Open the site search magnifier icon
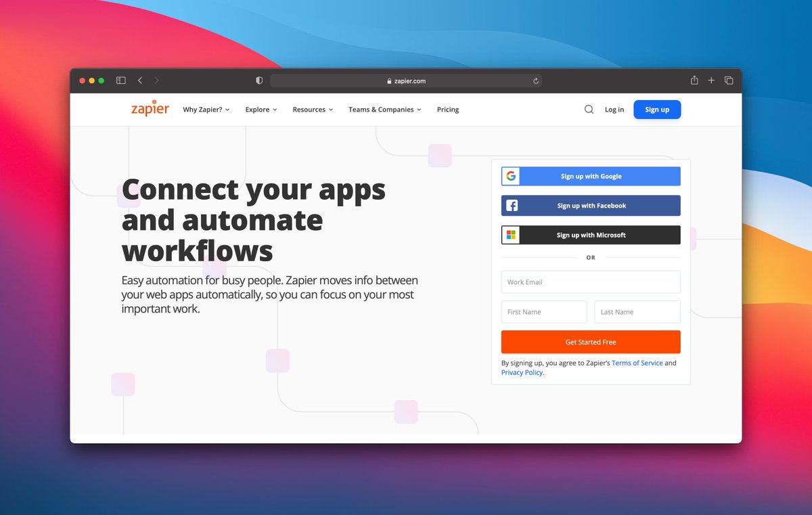The width and height of the screenshot is (812, 515). [x=589, y=110]
